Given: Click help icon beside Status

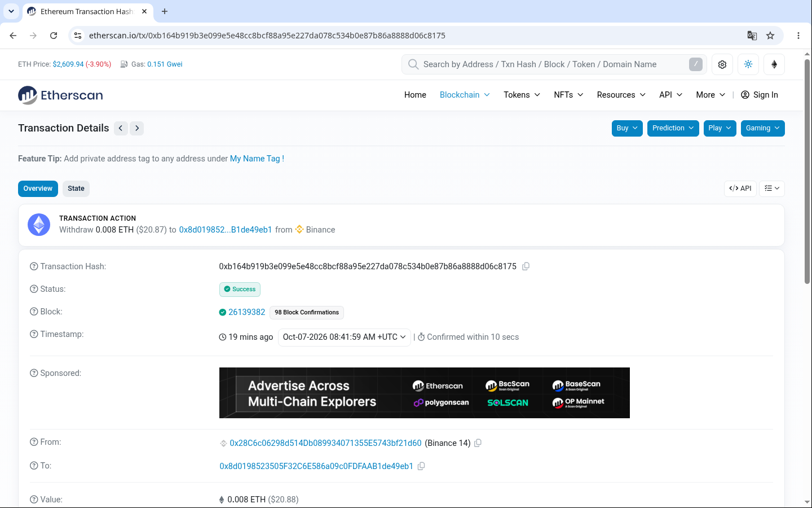Looking at the screenshot, I should pyautogui.click(x=34, y=289).
